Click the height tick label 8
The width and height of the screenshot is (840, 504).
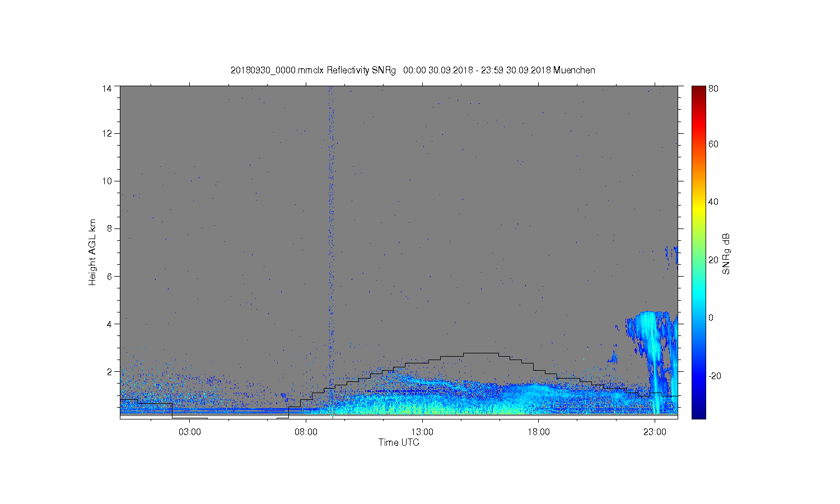[109, 228]
